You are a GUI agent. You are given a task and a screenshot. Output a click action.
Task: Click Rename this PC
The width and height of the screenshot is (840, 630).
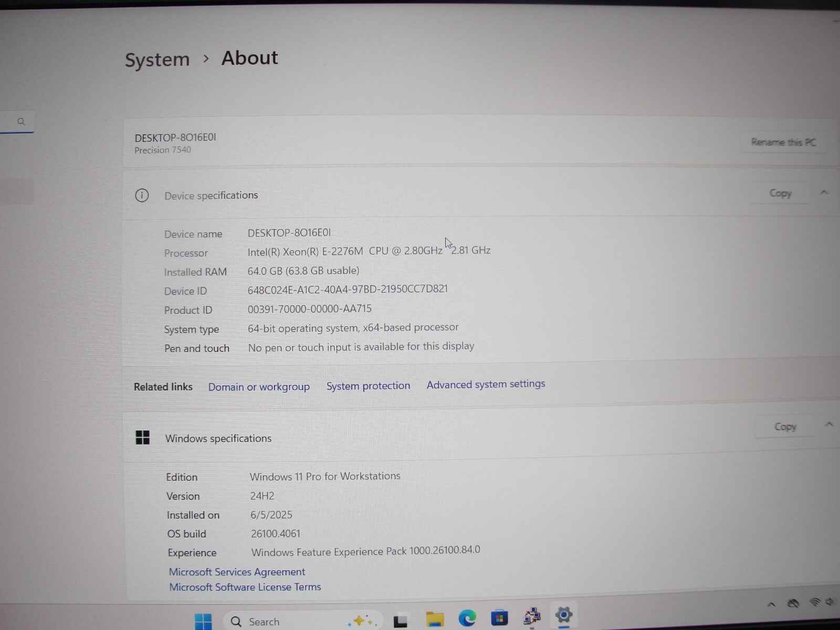[x=783, y=142]
